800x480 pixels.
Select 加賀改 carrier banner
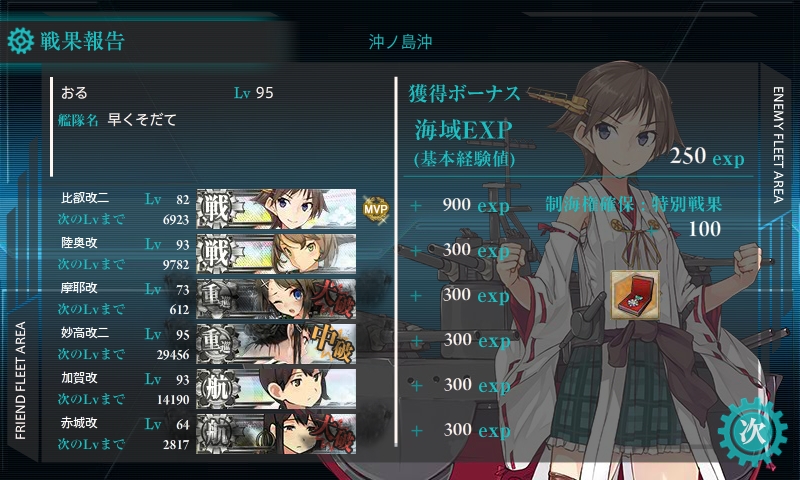click(x=276, y=389)
